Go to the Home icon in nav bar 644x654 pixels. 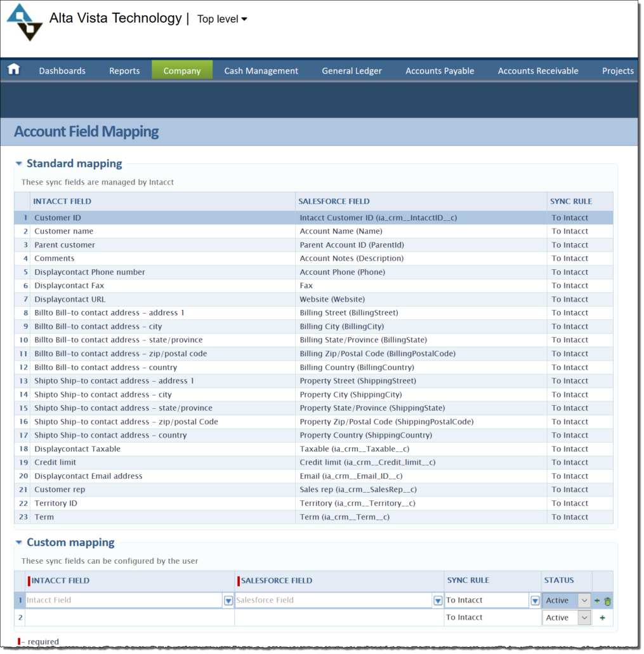click(x=14, y=69)
